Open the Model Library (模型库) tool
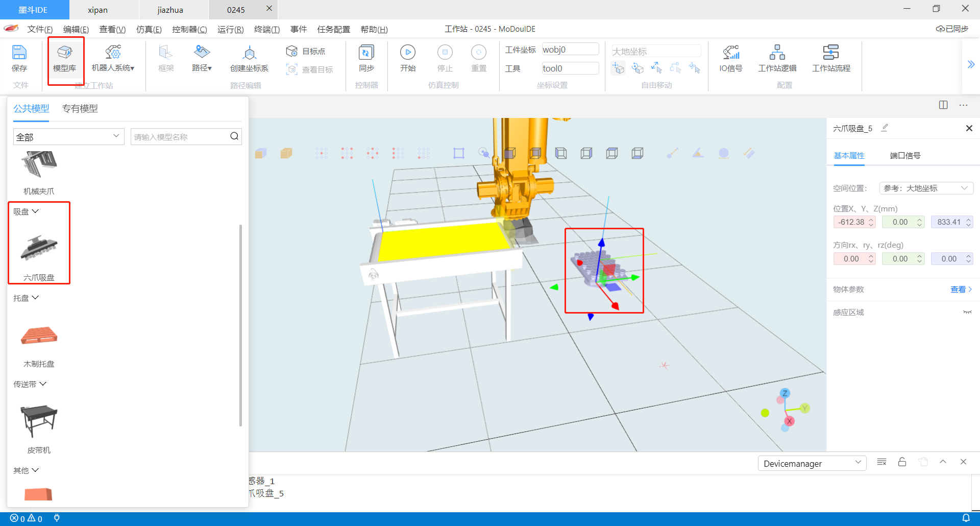 tap(65, 53)
